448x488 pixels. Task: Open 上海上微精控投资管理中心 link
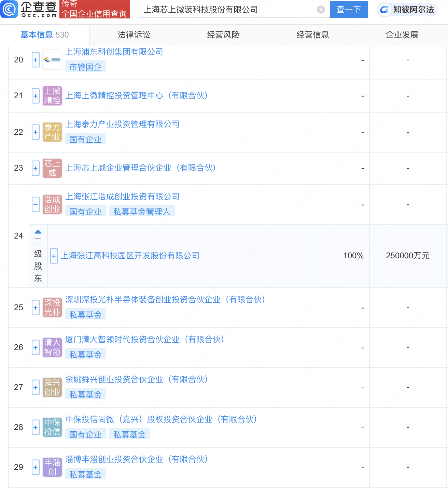137,96
